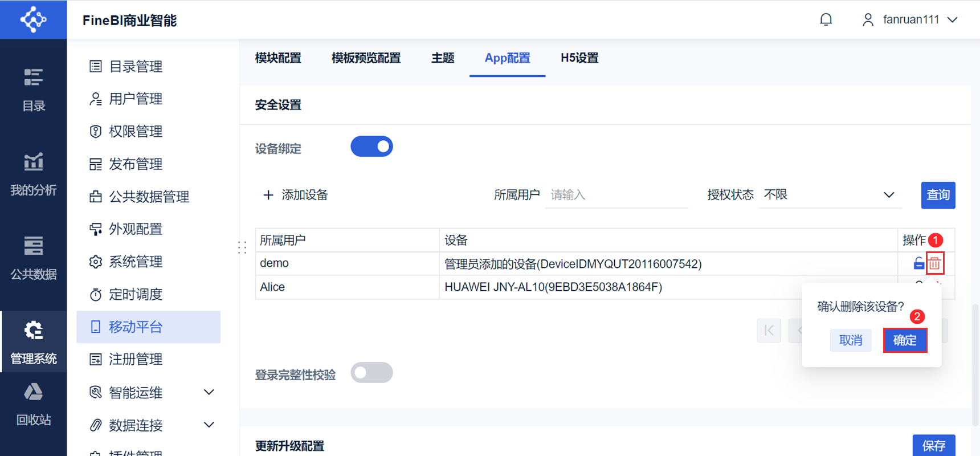Open the fanruan111 account dropdown arrow
Screen dimensions: 980x456
pos(952,20)
